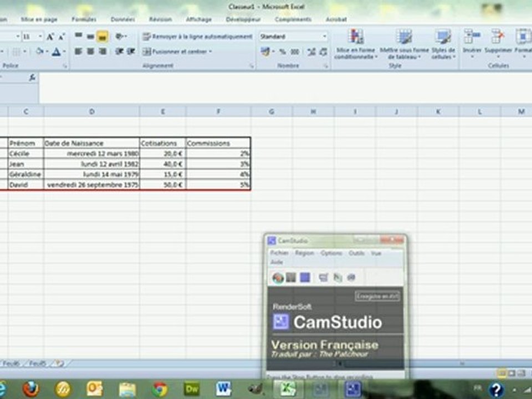The width and height of the screenshot is (532, 399).
Task: Align text to the left
Action: click(x=78, y=51)
